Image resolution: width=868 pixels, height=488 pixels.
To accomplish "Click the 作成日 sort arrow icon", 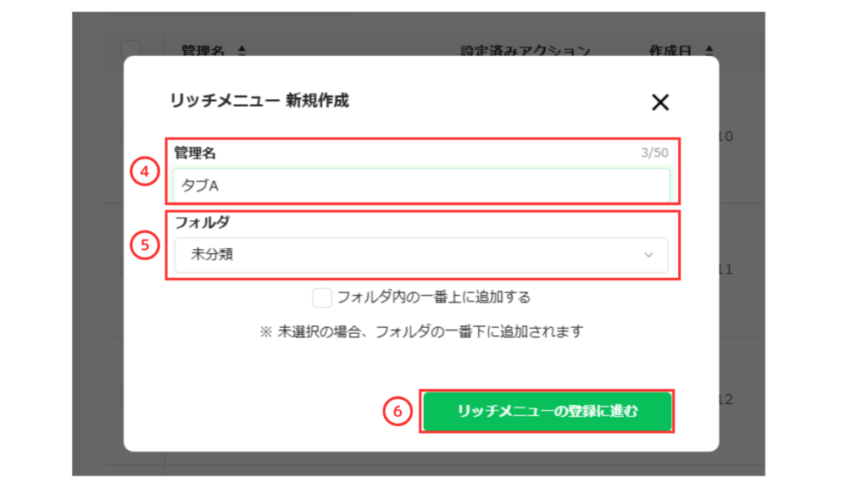I will click(x=709, y=51).
